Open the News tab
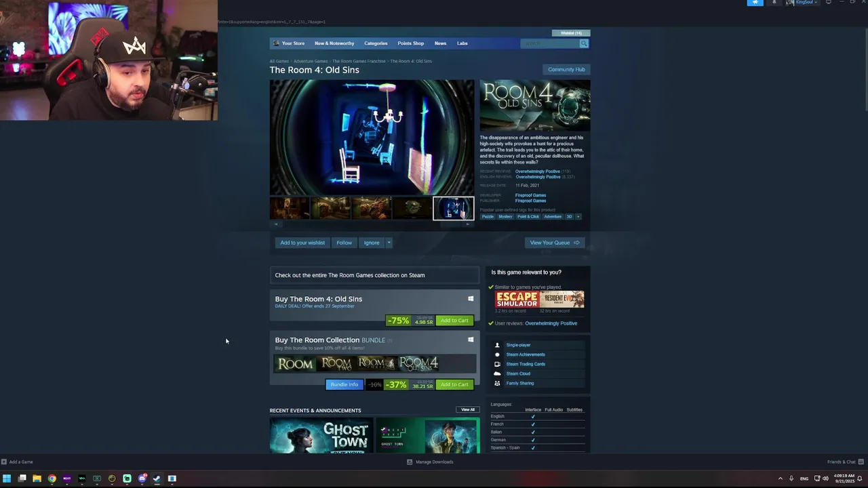This screenshot has width=868, height=488. coord(440,43)
